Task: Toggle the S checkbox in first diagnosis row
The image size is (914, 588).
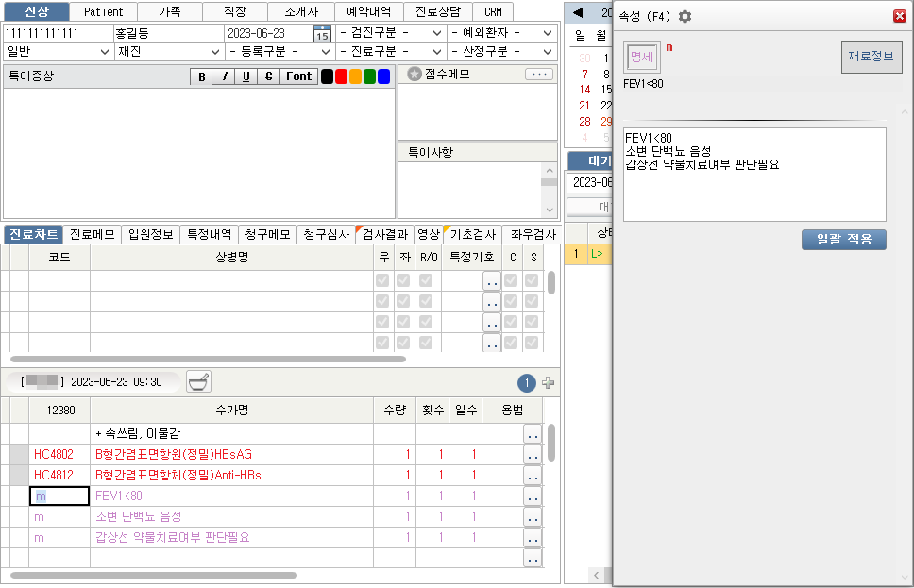Action: point(532,280)
